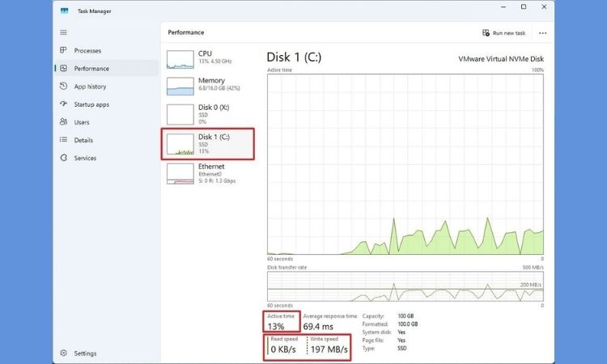The width and height of the screenshot is (607, 364).
Task: Maximize the Task Manager window
Action: coord(524,7)
